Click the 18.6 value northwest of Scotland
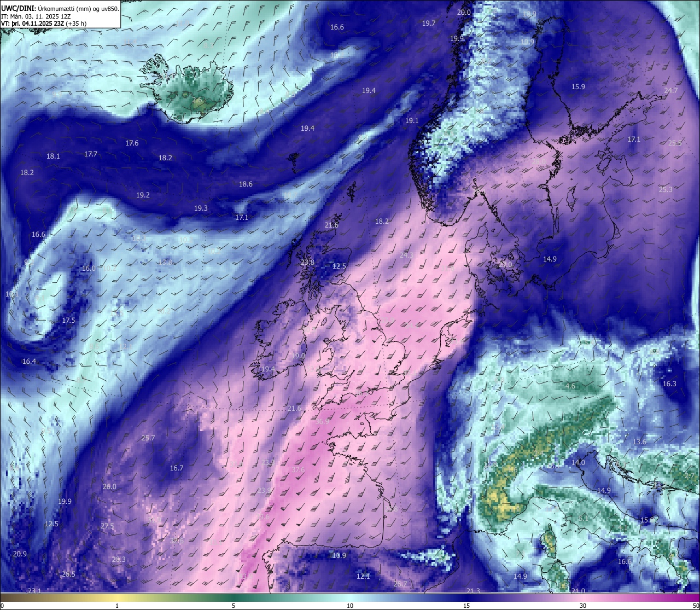The height and width of the screenshot is (610, 700). coord(246,184)
